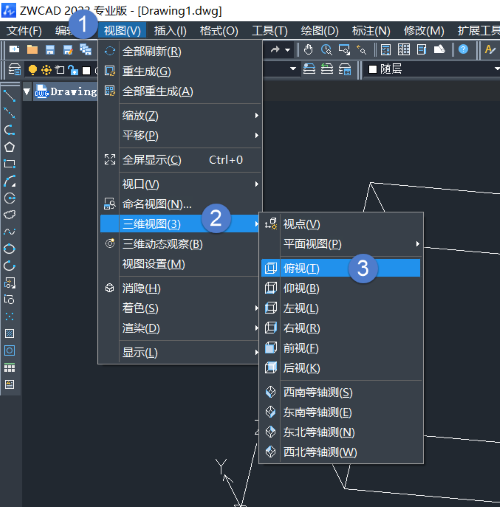
Task: Open the 修改(M) menu
Action: pyautogui.click(x=424, y=31)
